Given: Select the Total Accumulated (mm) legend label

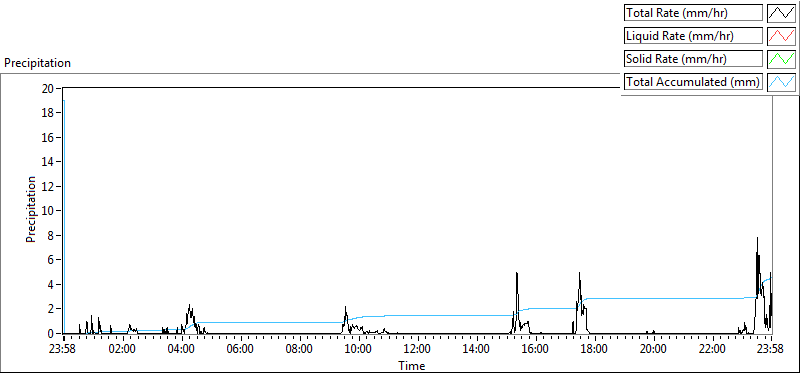Looking at the screenshot, I should pos(693,82).
